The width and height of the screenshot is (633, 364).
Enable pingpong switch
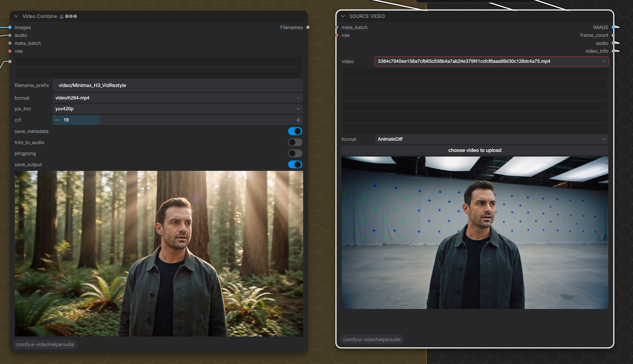[x=295, y=153]
